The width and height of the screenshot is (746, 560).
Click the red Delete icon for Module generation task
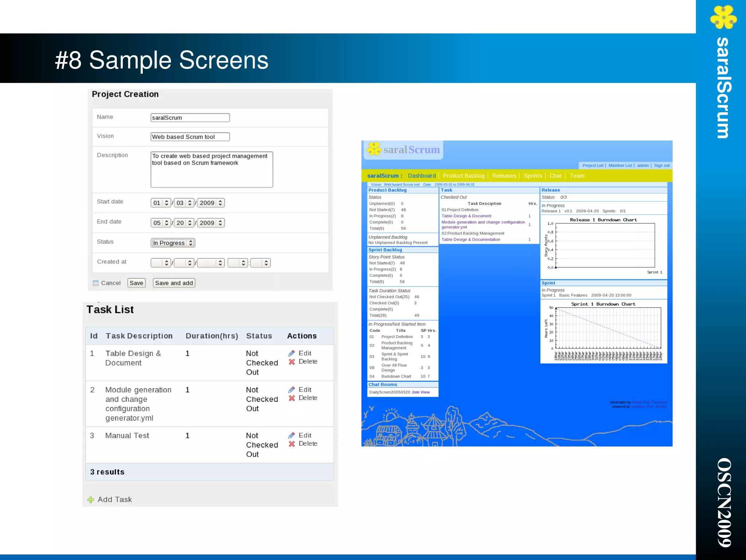291,398
